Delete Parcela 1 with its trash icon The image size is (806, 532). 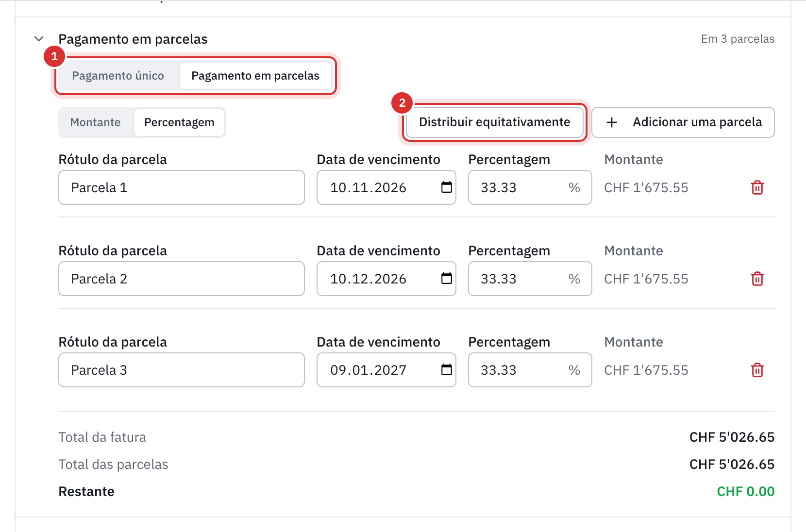pyautogui.click(x=757, y=187)
